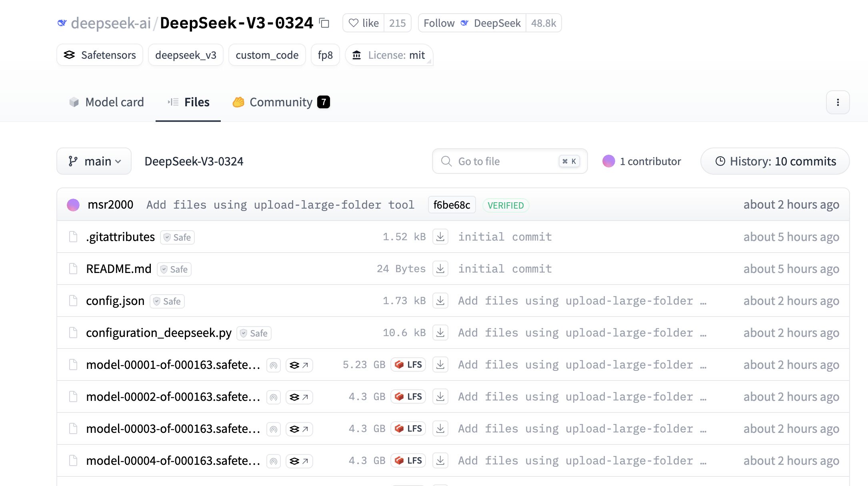This screenshot has height=486, width=868.
Task: Open the Safe badge next to .gitattributes
Action: 177,237
